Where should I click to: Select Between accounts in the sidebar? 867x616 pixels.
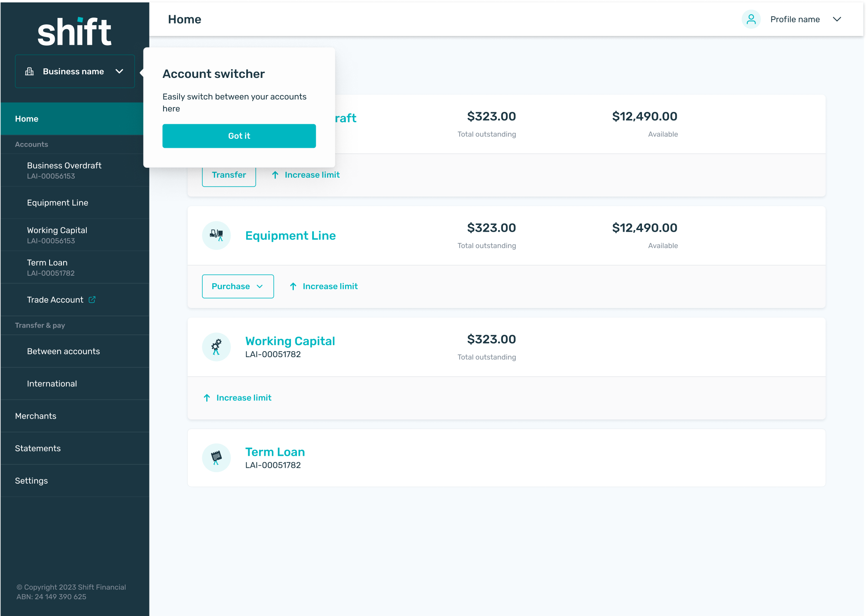64,351
